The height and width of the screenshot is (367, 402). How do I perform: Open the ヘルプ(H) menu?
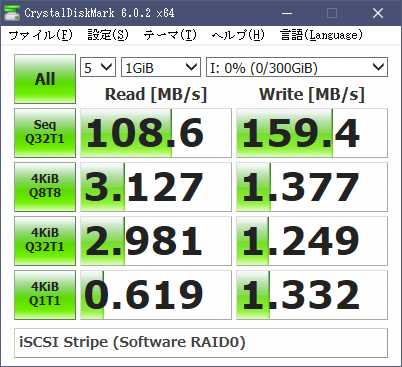tap(238, 35)
